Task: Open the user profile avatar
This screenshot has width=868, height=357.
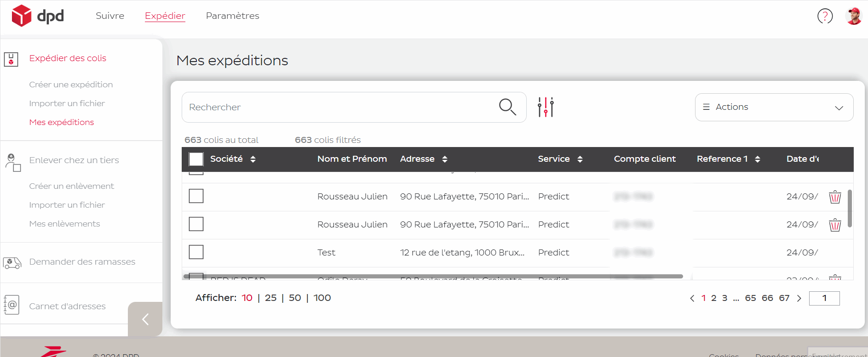Action: point(854,16)
